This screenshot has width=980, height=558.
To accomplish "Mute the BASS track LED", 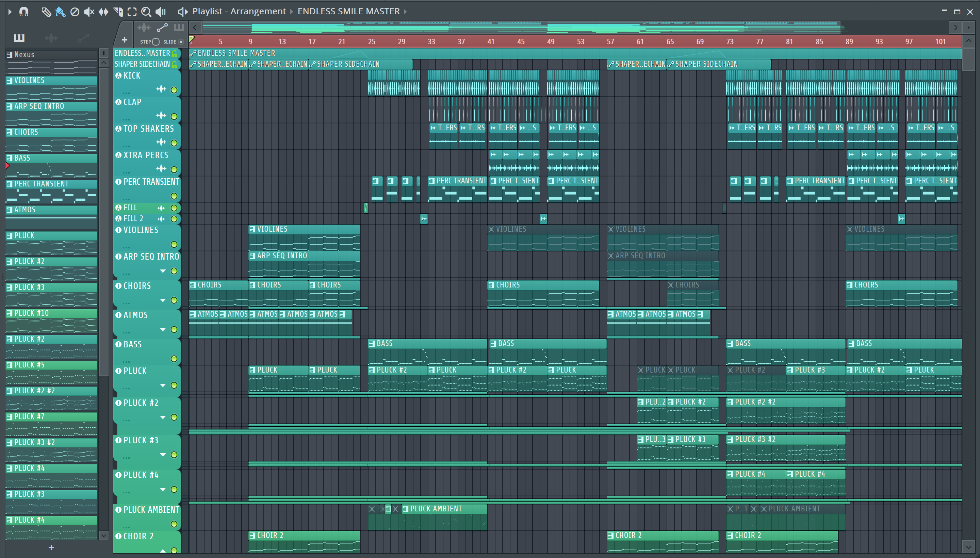I will tap(174, 359).
